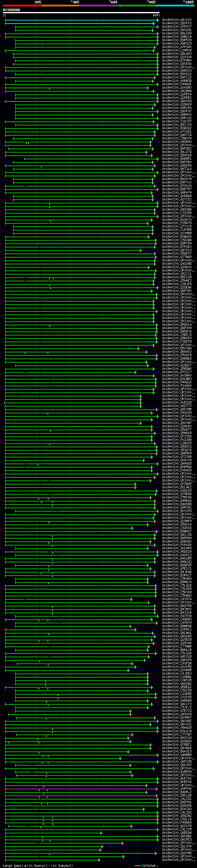Select hit label UniRef100_P36578
The height and width of the screenshot is (868, 197).
[177, 342]
